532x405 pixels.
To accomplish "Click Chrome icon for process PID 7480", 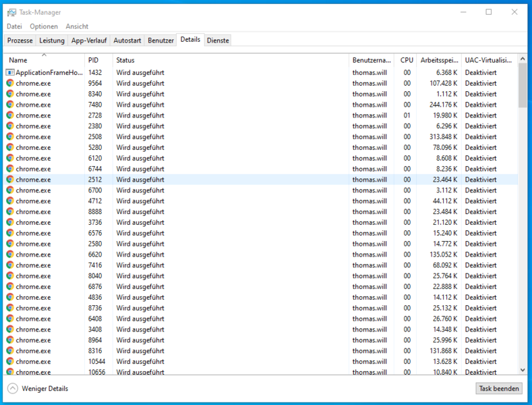I will 10,105.
